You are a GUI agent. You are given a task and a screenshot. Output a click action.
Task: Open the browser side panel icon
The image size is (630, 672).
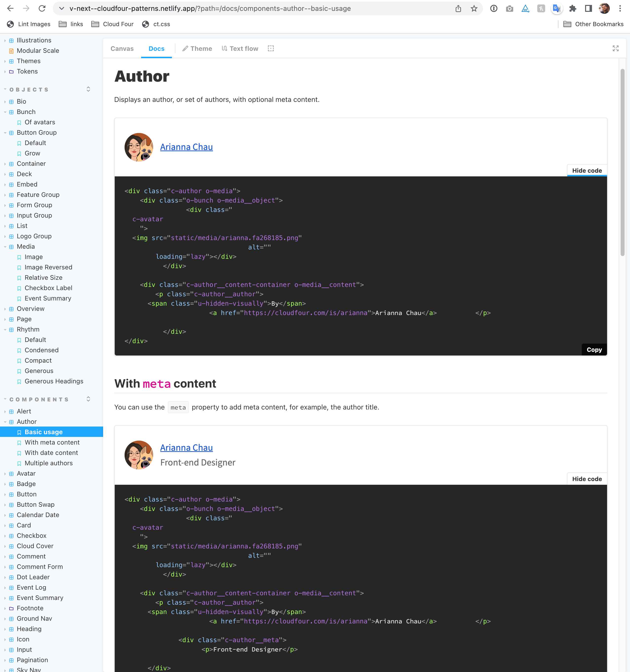click(588, 8)
